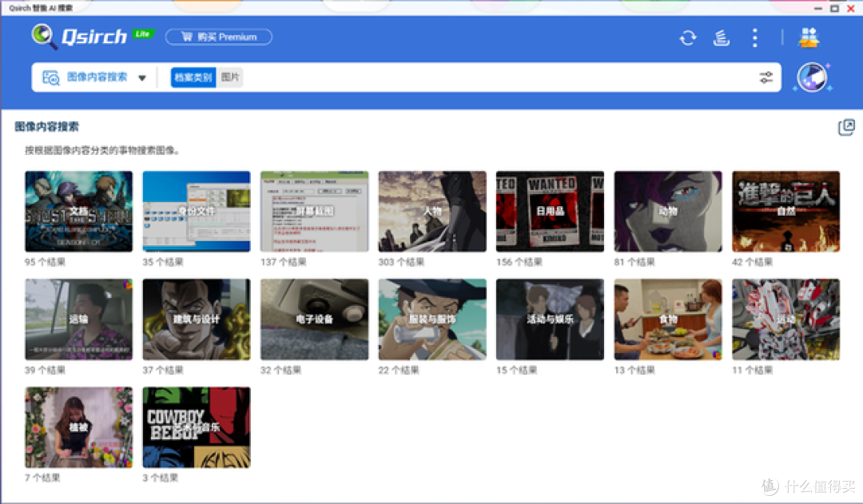This screenshot has width=863, height=504.
Task: Open the 人物 category thumbnail
Action: [x=432, y=212]
